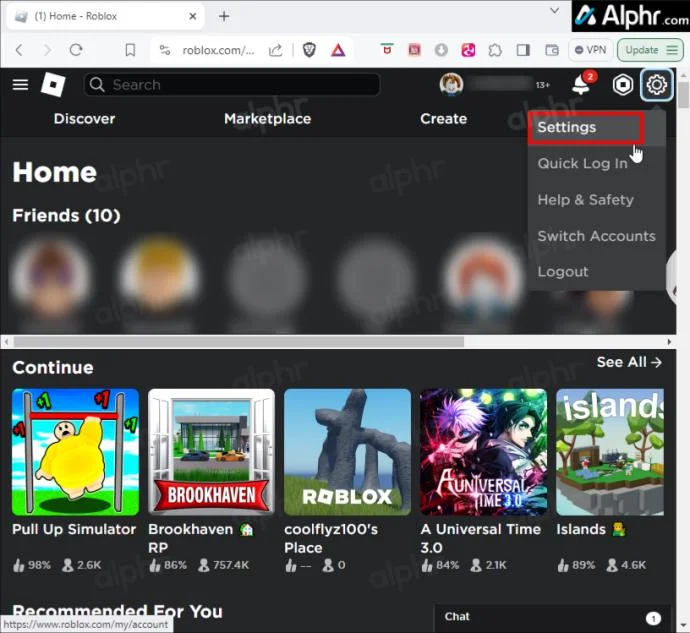Open the Chat panel bar
The image size is (690, 633).
click(x=552, y=618)
